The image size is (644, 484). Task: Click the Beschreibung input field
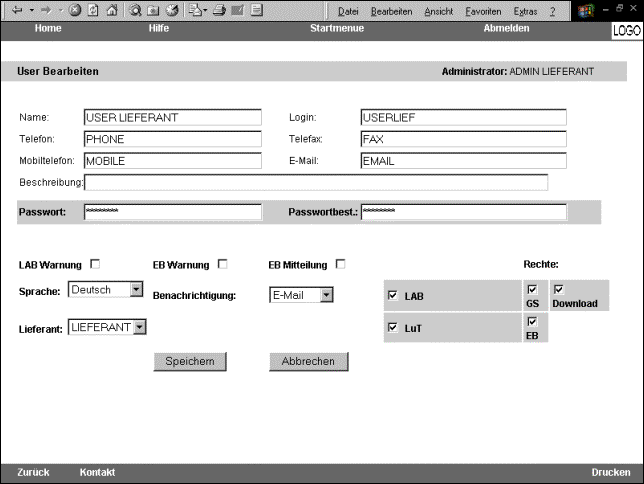pyautogui.click(x=316, y=182)
